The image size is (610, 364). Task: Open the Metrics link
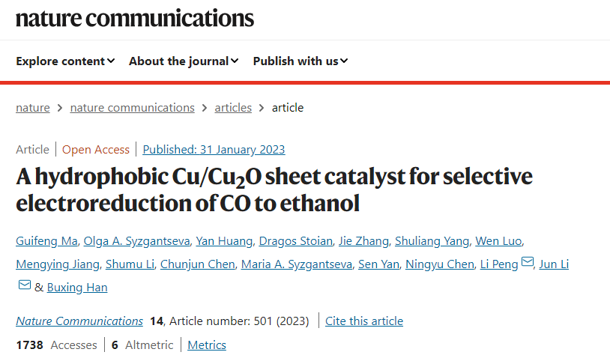point(207,345)
